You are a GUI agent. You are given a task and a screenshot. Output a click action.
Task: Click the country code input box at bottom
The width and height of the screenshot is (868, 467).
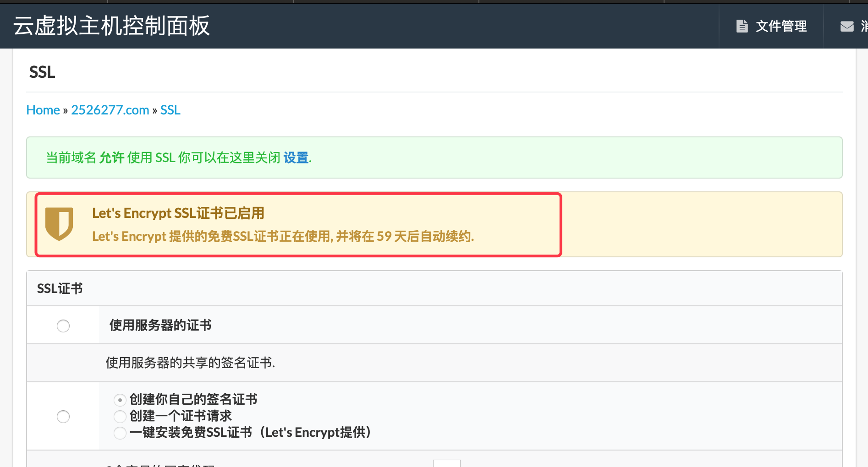tap(446, 463)
